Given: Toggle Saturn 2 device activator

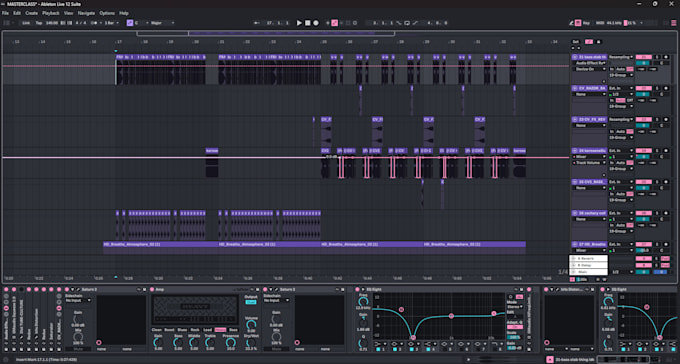Looking at the screenshot, I should 67,289.
